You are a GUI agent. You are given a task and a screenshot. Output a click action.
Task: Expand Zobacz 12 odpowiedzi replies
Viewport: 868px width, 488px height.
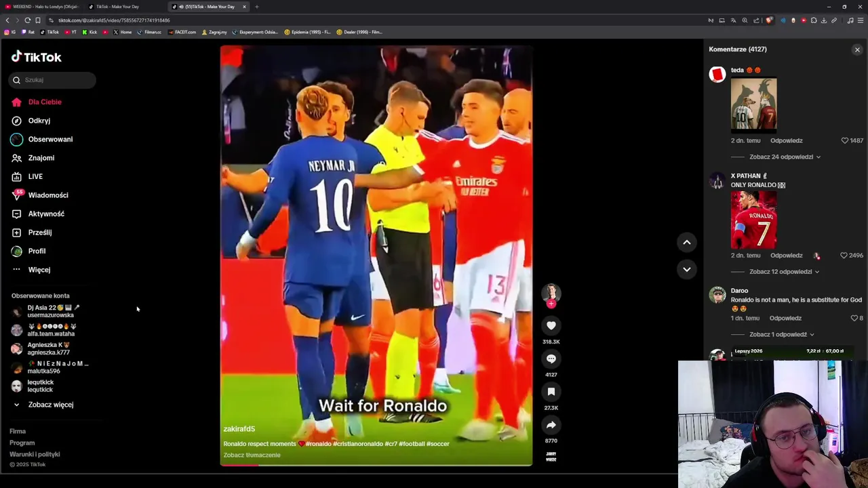pos(784,272)
